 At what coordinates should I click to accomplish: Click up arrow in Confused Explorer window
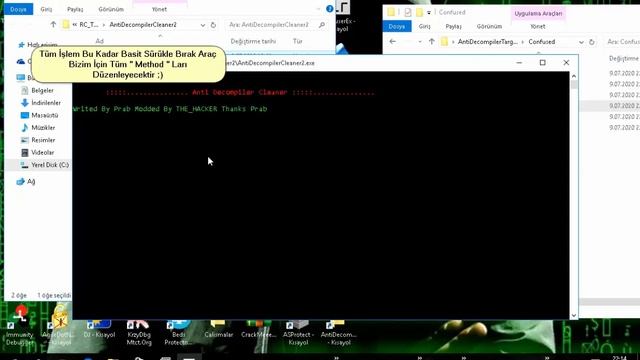[431, 42]
